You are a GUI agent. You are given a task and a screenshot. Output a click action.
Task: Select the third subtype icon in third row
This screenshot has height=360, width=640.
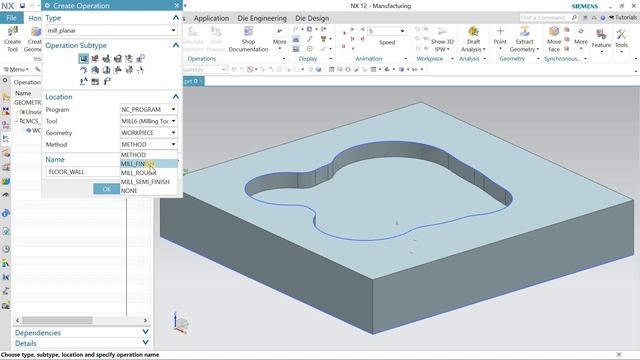106,82
